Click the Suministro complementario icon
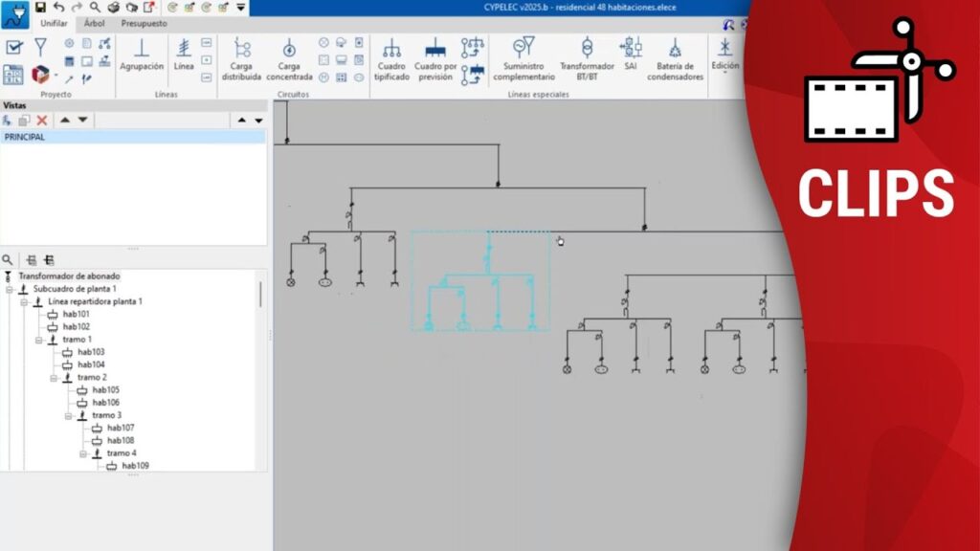Viewport: 980px width, 551px height. (x=523, y=59)
